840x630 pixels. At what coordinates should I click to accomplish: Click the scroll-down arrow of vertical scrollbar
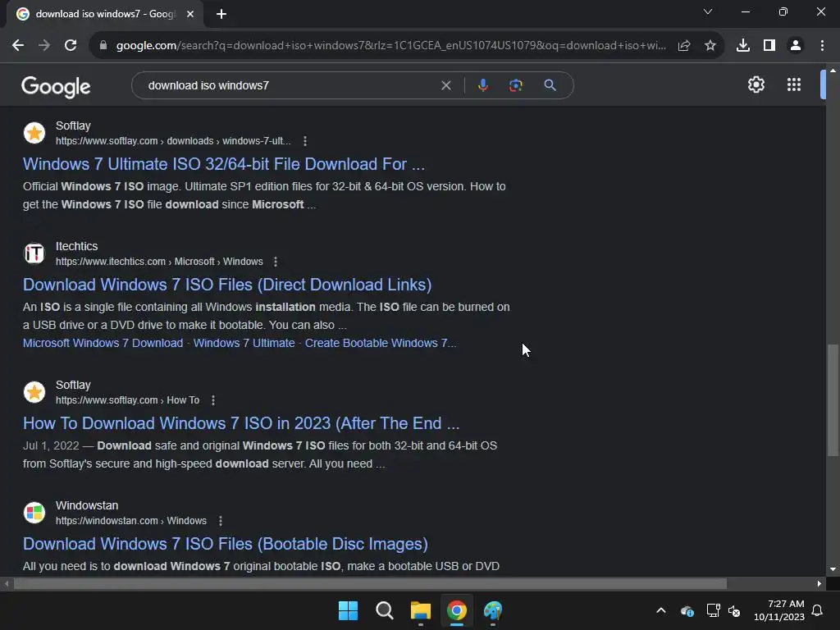click(833, 569)
